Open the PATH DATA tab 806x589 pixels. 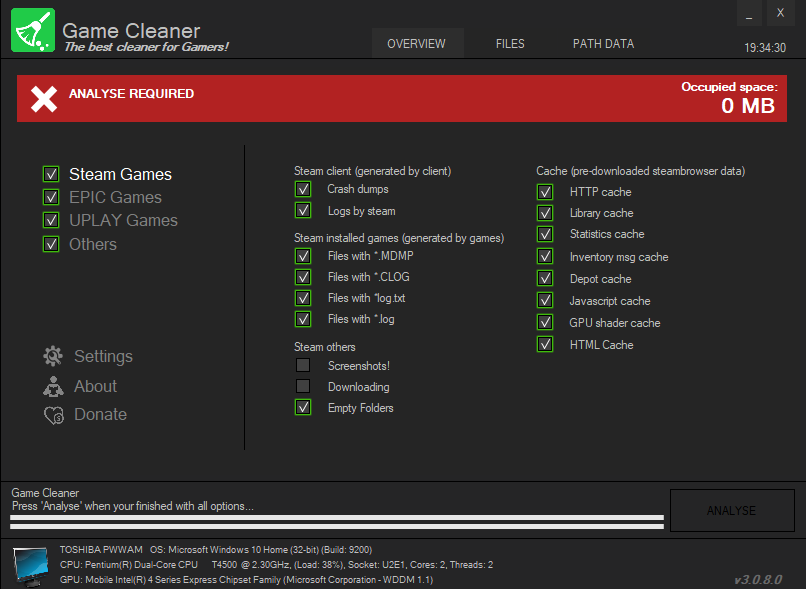[603, 44]
